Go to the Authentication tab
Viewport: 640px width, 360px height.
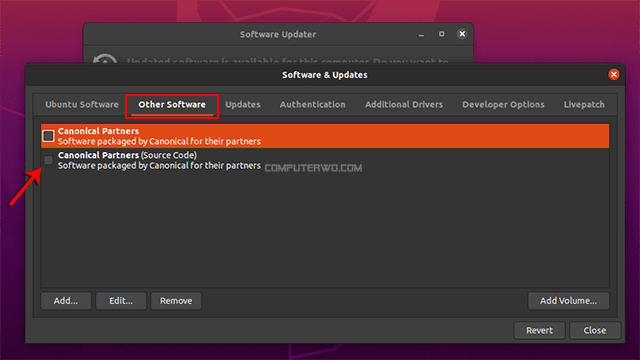[313, 104]
